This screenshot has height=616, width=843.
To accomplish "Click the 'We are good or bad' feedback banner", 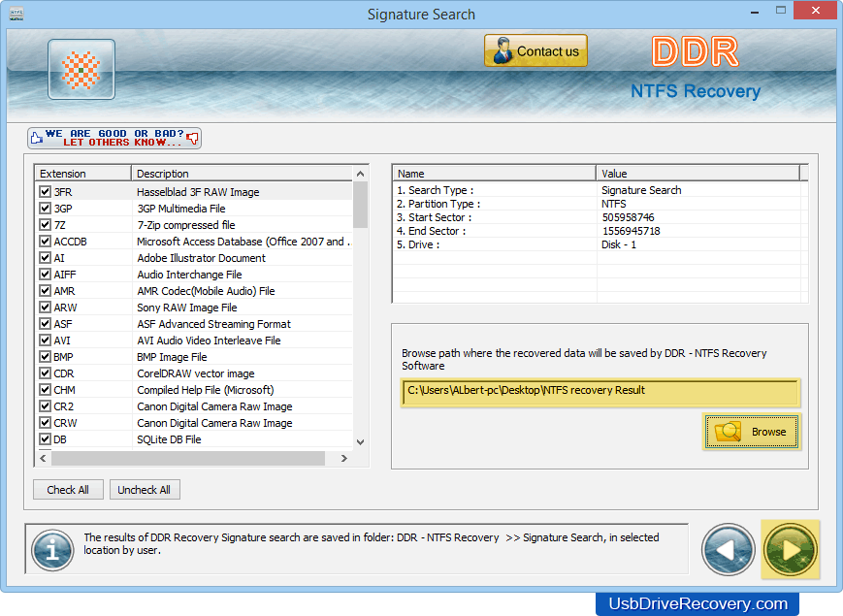I will [x=114, y=138].
